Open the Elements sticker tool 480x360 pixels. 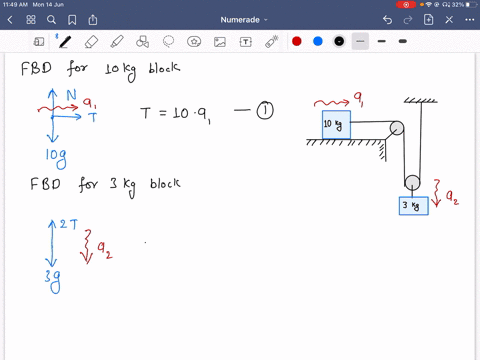coord(194,42)
